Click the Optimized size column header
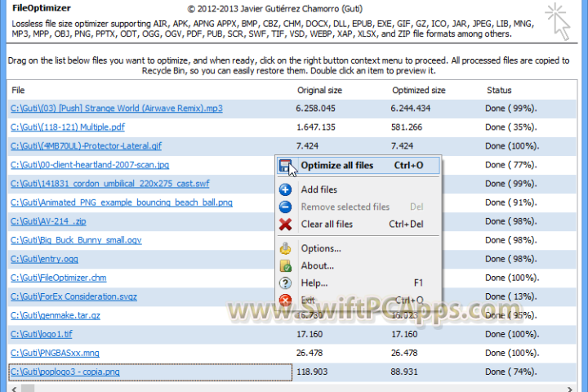Screen dimensions: 588x392 (418, 90)
